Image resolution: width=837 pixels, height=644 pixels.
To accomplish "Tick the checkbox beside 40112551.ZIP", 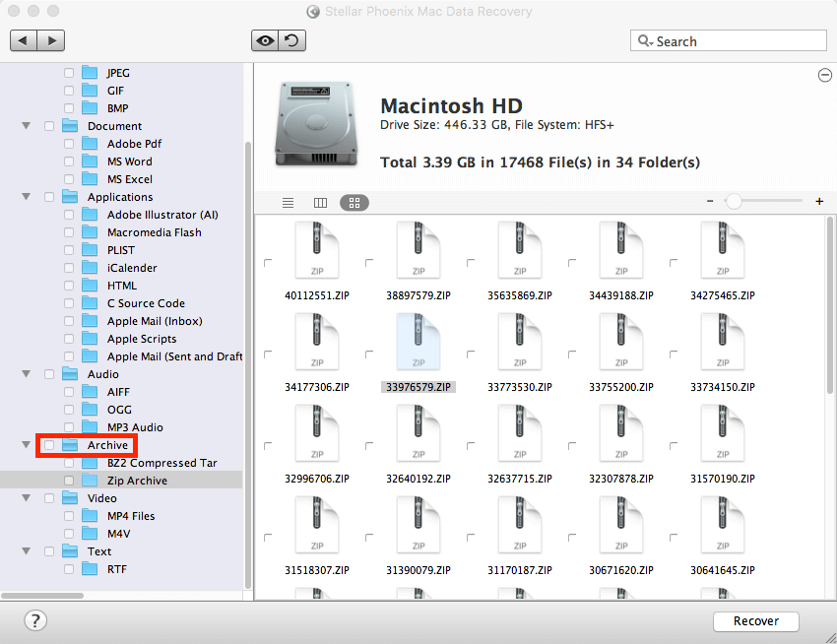I will [268, 263].
